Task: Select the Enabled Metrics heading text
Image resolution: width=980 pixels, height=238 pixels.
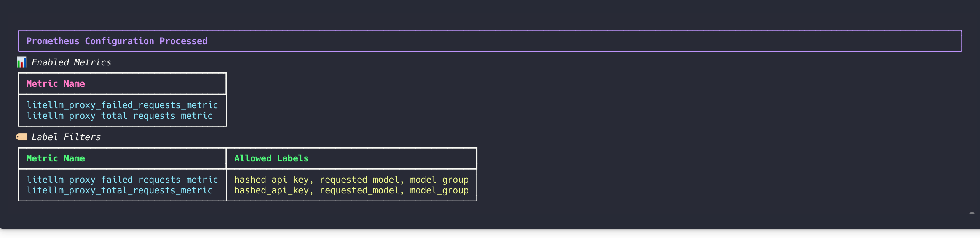Action: tap(71, 62)
